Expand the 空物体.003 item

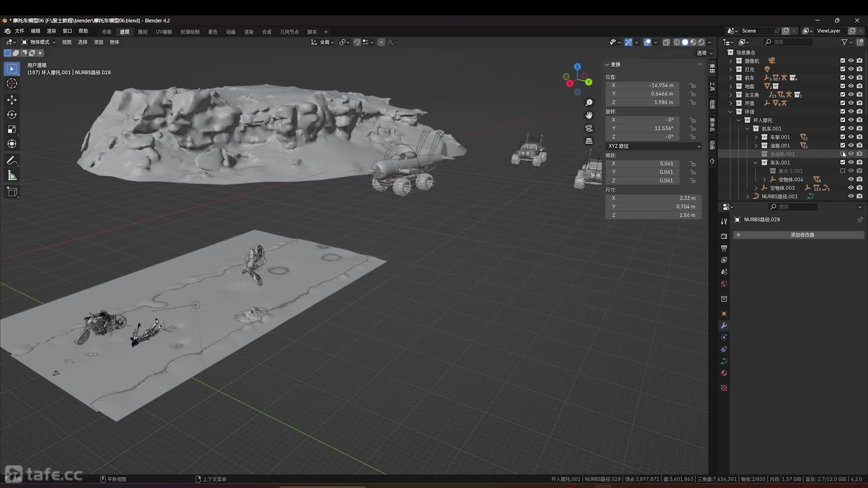[x=756, y=188]
